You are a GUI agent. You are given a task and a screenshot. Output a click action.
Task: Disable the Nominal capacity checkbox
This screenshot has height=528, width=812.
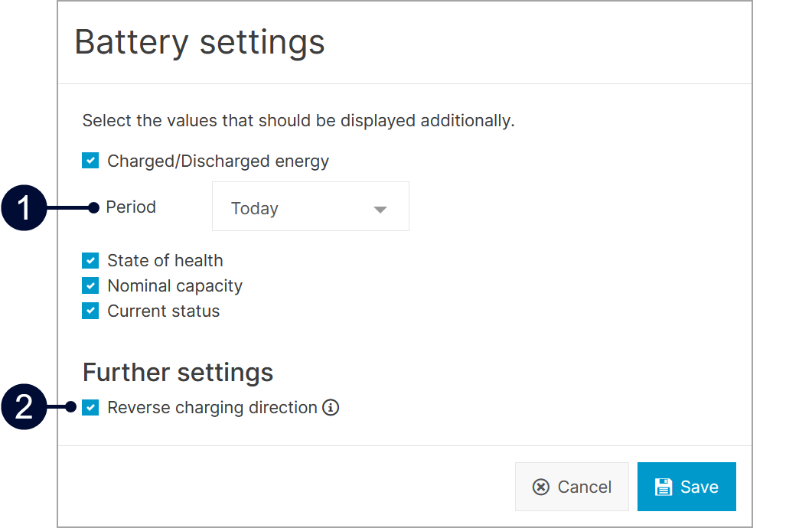pos(90,285)
